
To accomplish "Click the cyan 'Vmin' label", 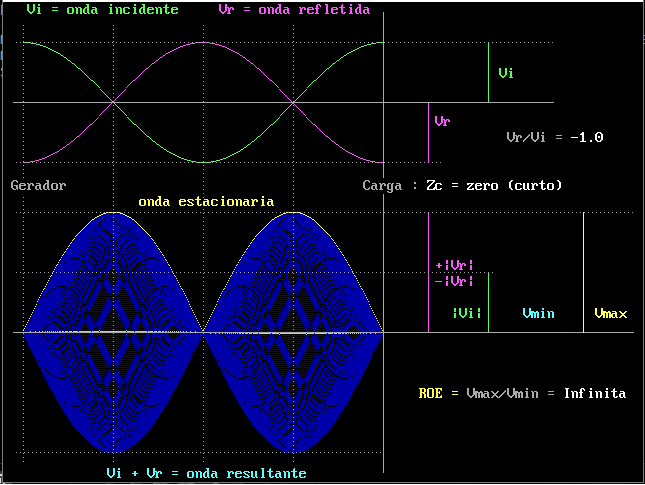I will pos(538,314).
